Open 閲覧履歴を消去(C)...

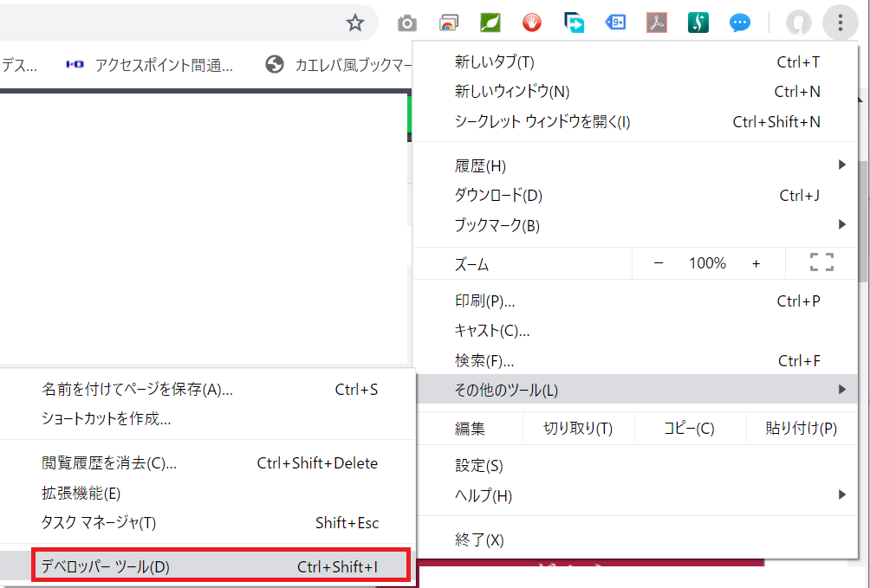tap(207, 462)
